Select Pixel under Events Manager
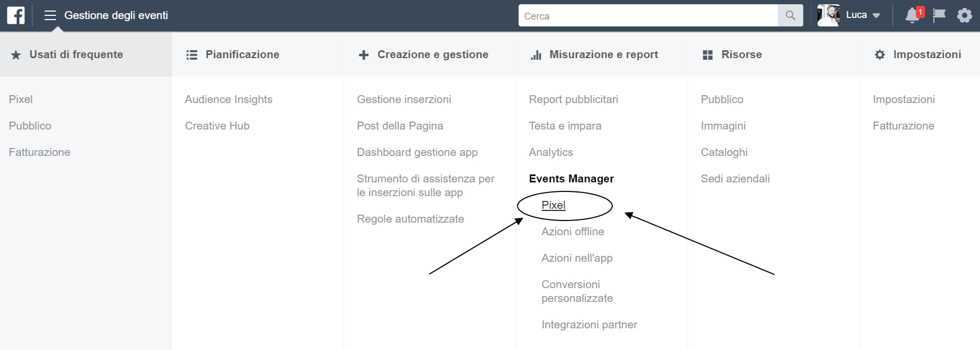This screenshot has height=350, width=980. (x=553, y=205)
